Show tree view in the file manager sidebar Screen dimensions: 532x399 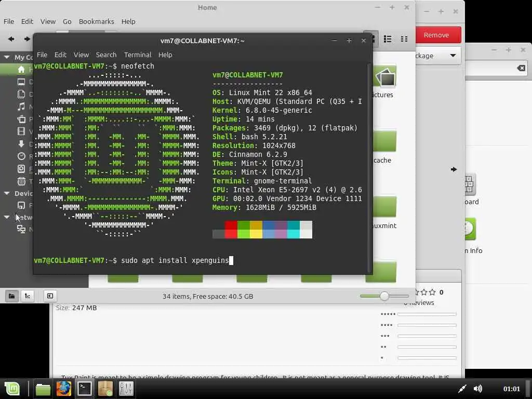28,296
